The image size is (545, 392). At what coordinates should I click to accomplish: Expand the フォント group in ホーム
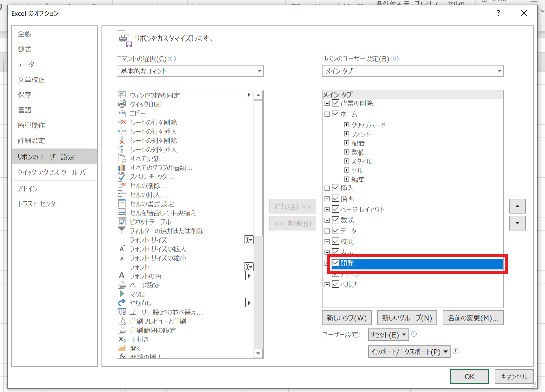point(347,134)
